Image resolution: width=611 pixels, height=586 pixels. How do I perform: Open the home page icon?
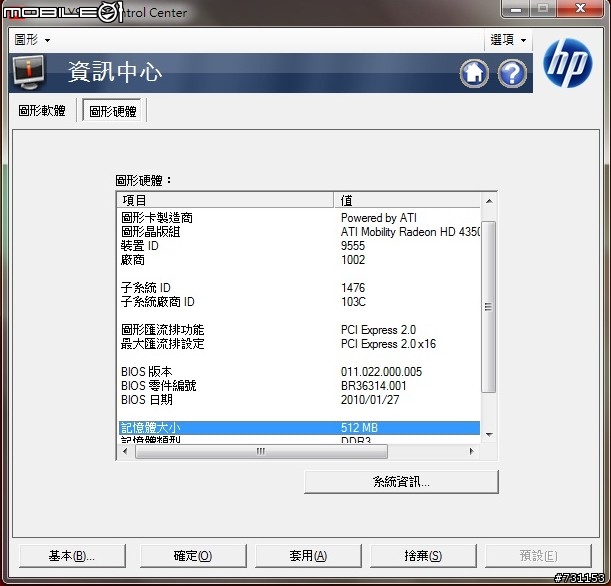click(x=474, y=73)
